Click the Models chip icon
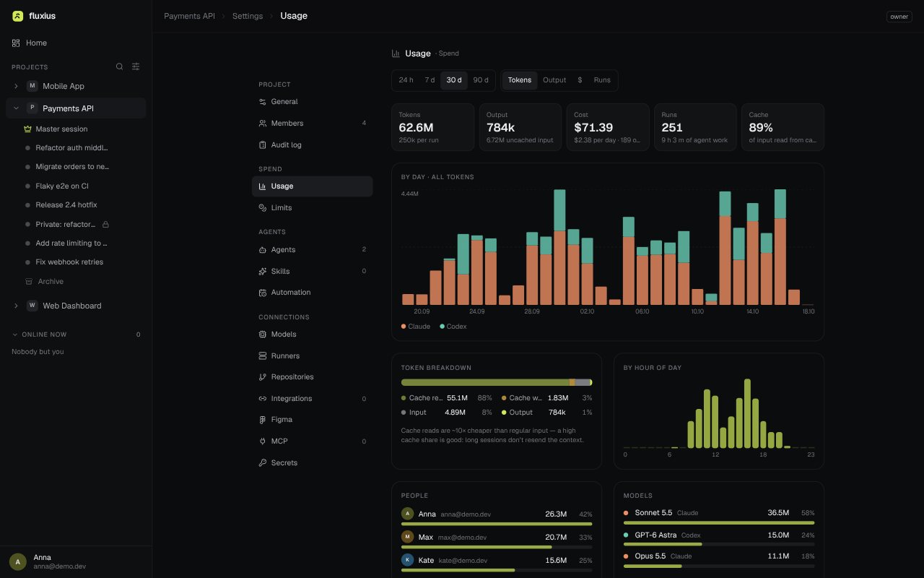Image resolution: width=924 pixels, height=578 pixels. click(263, 335)
